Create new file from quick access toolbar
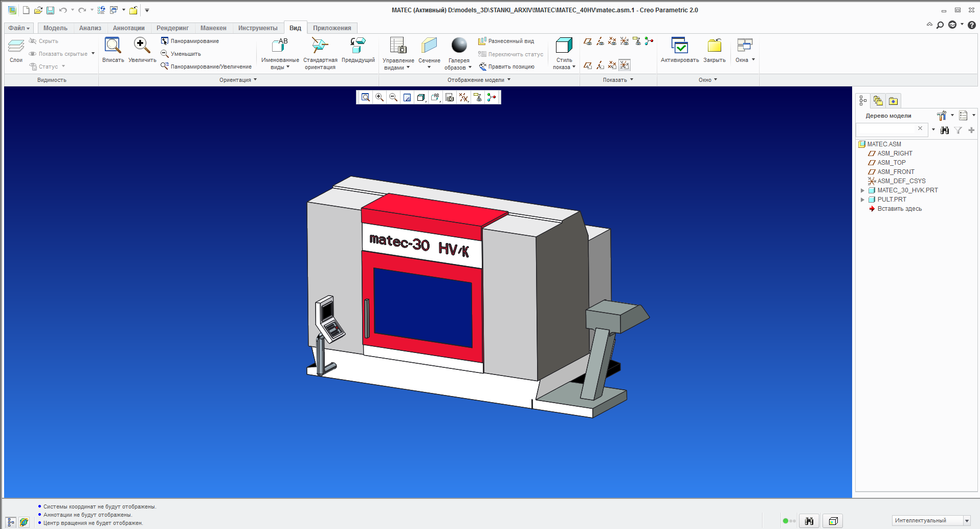This screenshot has width=980, height=529. (x=26, y=10)
